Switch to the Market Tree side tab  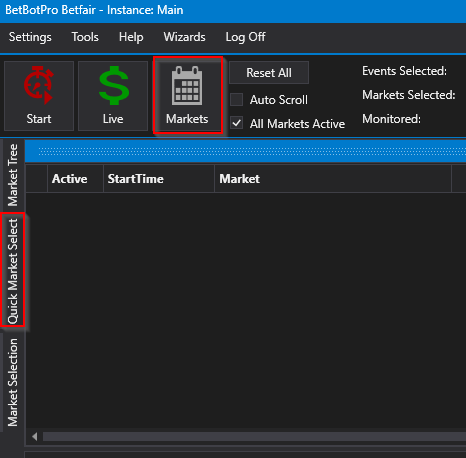(x=13, y=175)
